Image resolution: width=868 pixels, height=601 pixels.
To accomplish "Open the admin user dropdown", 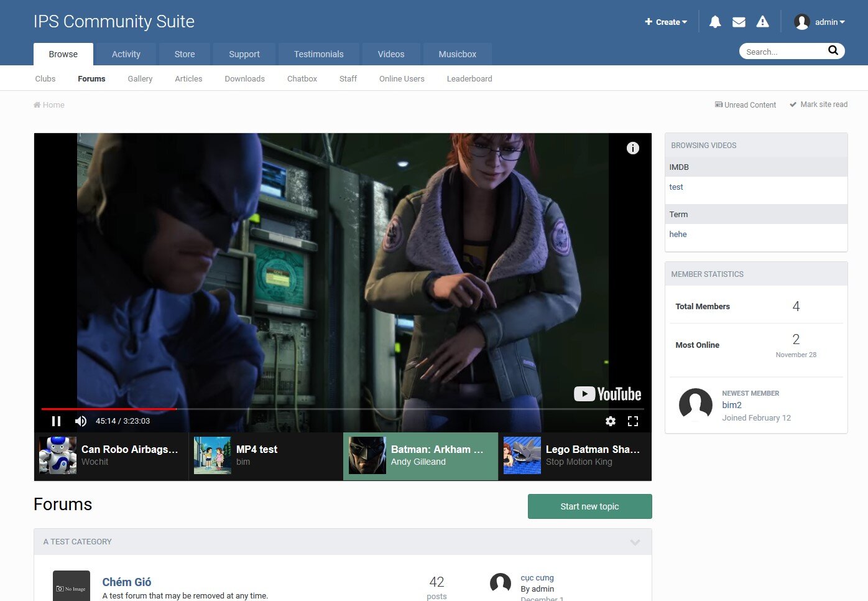I will pyautogui.click(x=830, y=22).
